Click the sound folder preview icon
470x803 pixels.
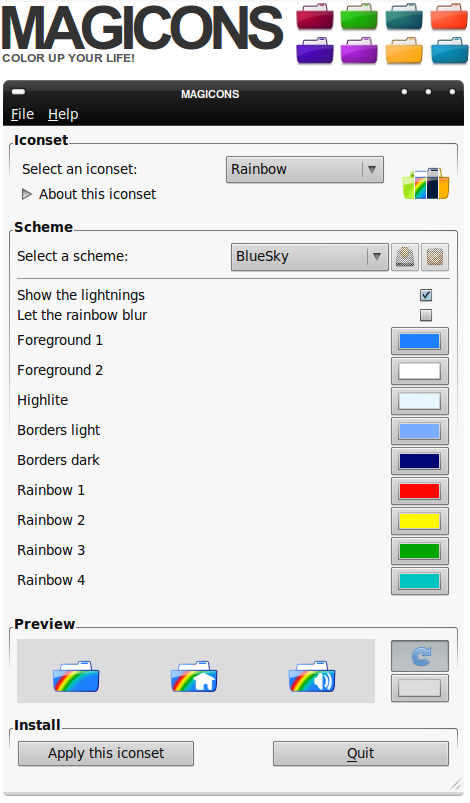point(312,676)
